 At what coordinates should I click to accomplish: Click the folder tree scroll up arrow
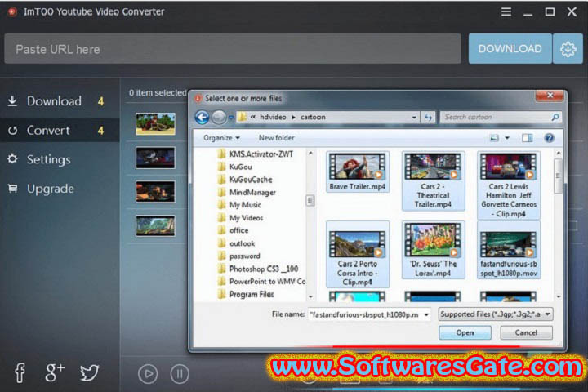310,154
